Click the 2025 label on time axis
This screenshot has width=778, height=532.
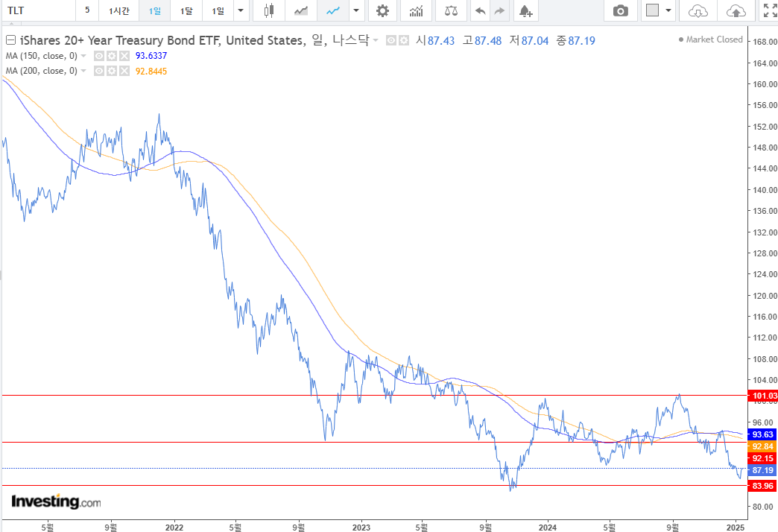click(736, 527)
